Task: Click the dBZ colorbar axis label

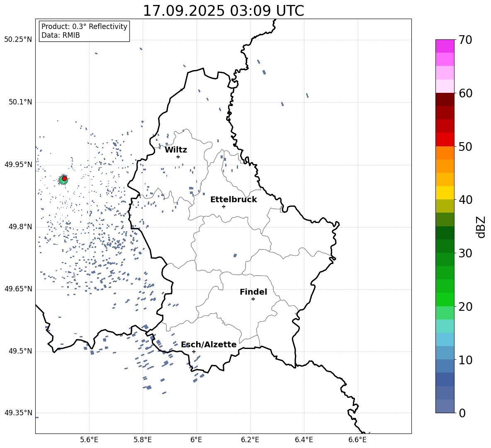Action: (x=481, y=227)
